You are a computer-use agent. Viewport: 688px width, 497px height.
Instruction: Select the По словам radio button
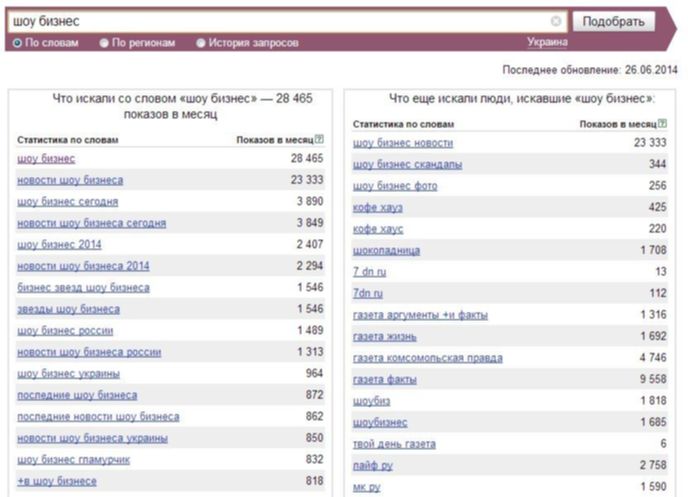click(x=17, y=43)
